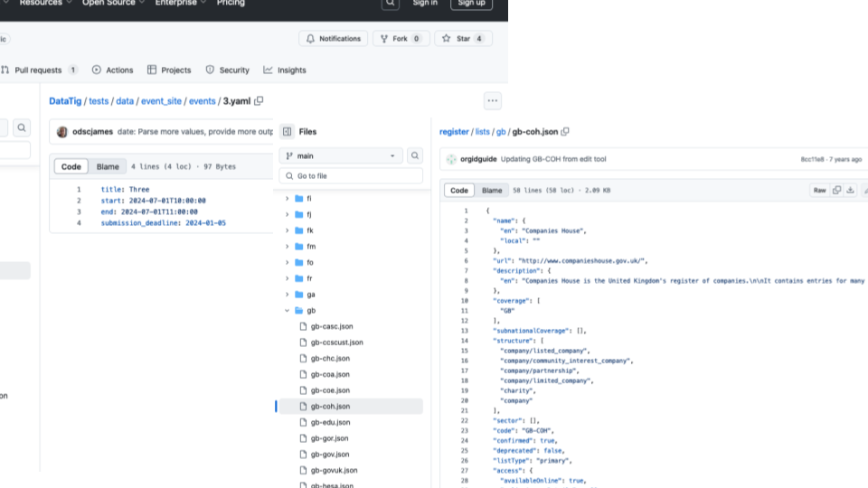The image size is (868, 488).
Task: Open fm folder icon
Action: [299, 246]
